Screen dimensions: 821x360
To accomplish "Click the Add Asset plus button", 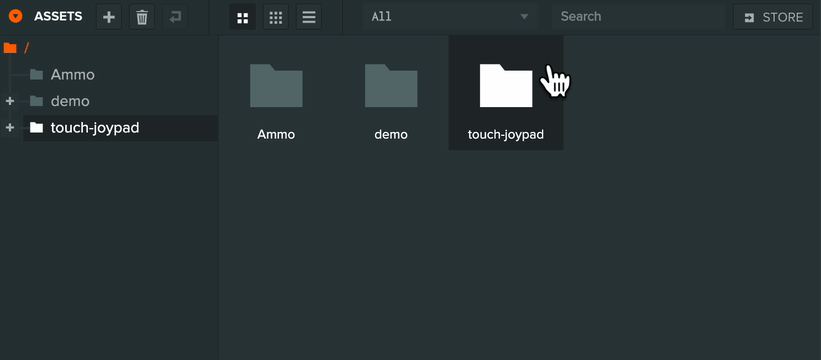I will click(109, 17).
